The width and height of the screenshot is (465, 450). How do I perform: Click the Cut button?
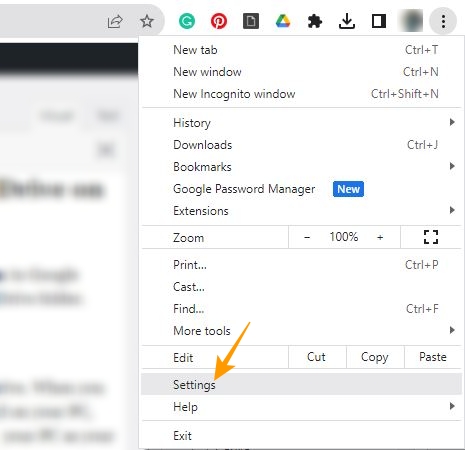316,357
